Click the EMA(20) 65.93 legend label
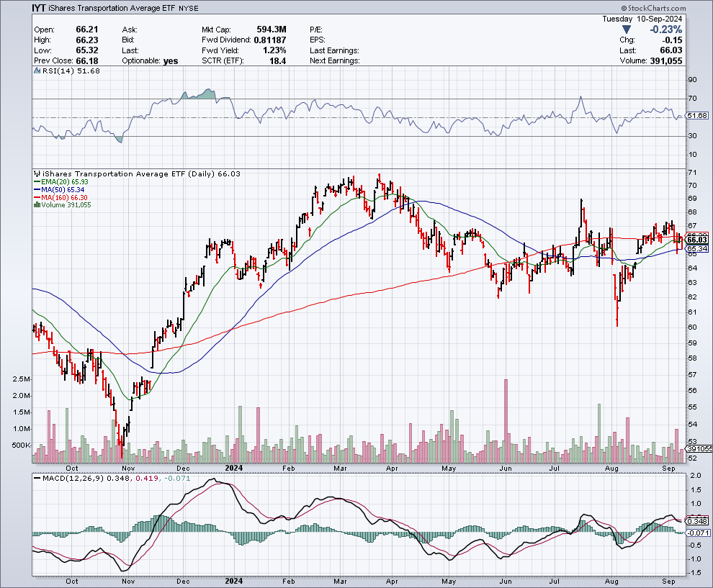The height and width of the screenshot is (588, 713). point(65,182)
